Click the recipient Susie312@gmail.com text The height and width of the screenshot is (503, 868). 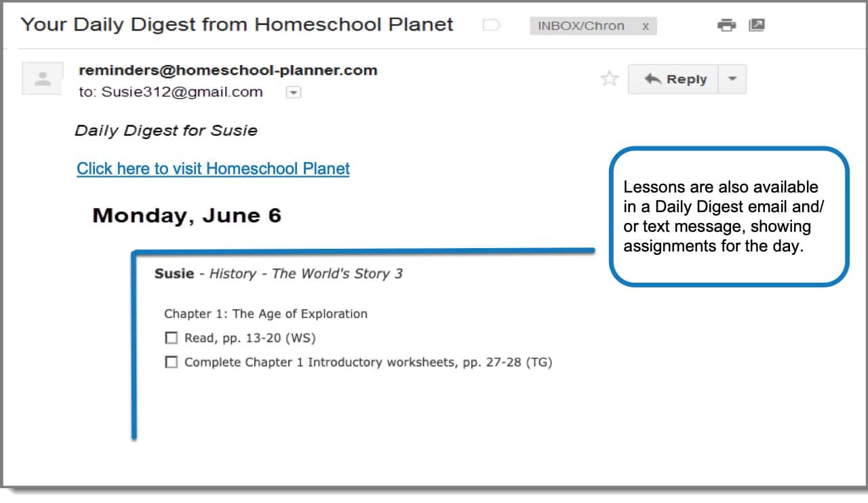182,93
